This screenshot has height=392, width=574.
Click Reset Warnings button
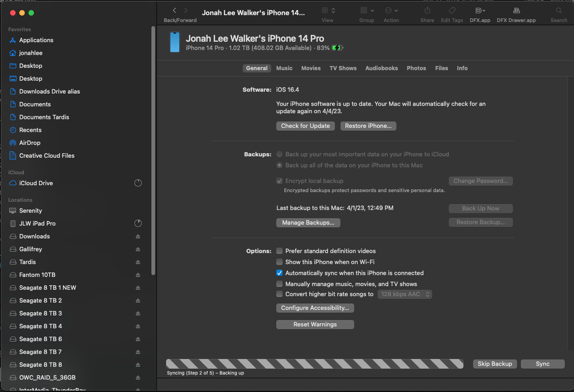[x=315, y=325]
